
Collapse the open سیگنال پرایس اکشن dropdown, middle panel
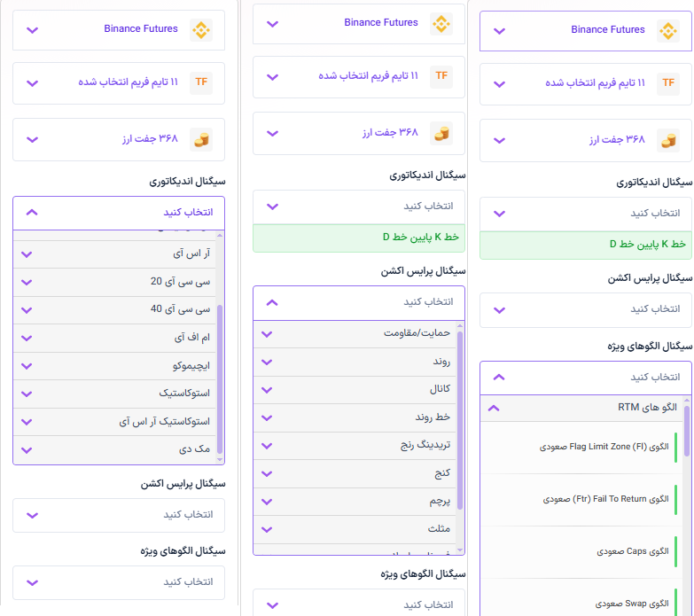pyautogui.click(x=359, y=303)
